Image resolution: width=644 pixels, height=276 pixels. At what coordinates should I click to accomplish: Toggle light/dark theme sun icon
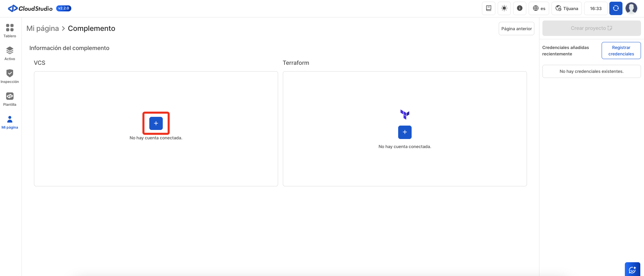pos(504,8)
